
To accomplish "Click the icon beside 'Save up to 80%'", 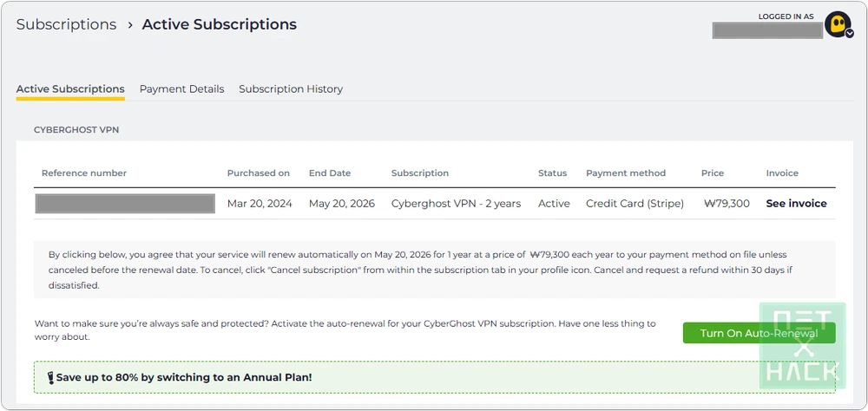I will [x=50, y=378].
